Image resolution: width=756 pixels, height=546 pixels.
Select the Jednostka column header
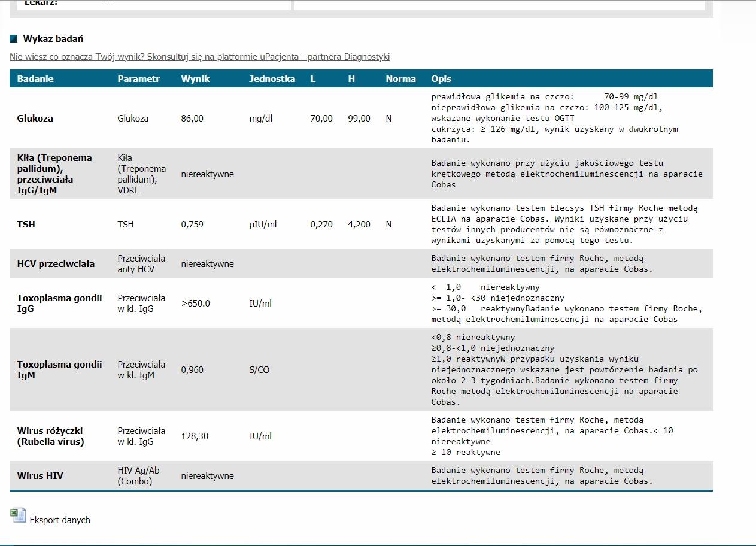tap(272, 79)
